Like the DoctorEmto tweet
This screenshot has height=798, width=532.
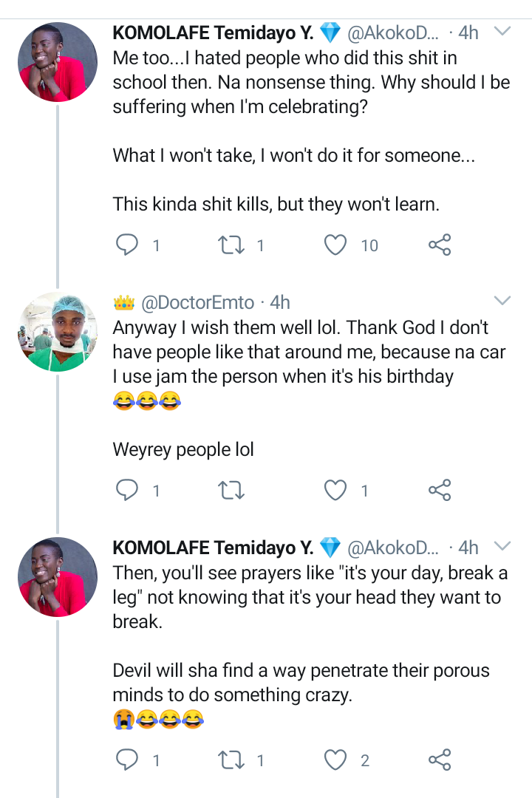tap(335, 490)
